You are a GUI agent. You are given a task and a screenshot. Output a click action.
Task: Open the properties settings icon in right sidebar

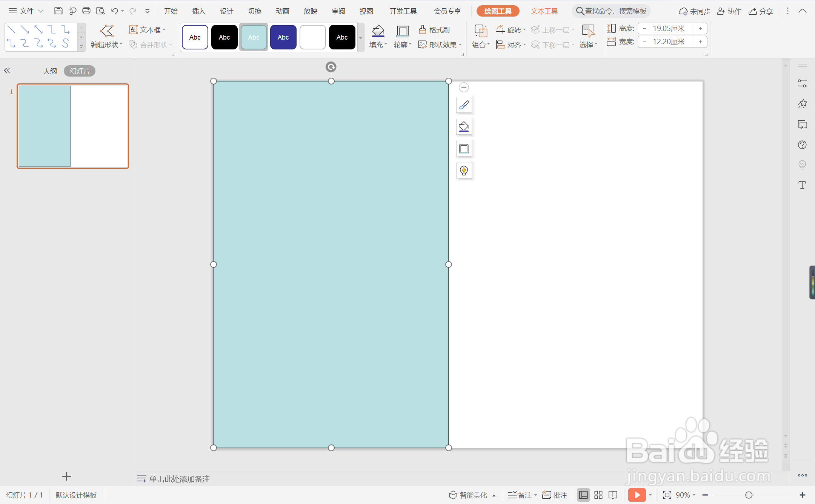tap(802, 83)
